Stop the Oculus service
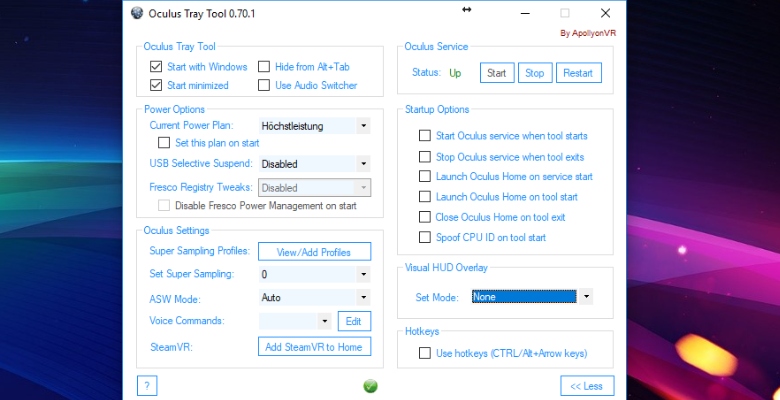Image resolution: width=780 pixels, height=400 pixels. tap(535, 73)
